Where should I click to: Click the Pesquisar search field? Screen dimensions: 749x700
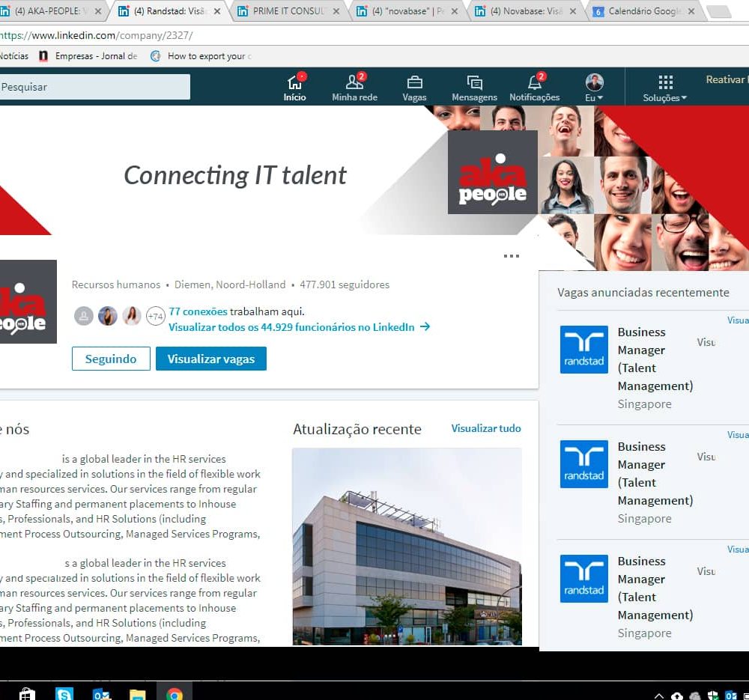point(95,87)
